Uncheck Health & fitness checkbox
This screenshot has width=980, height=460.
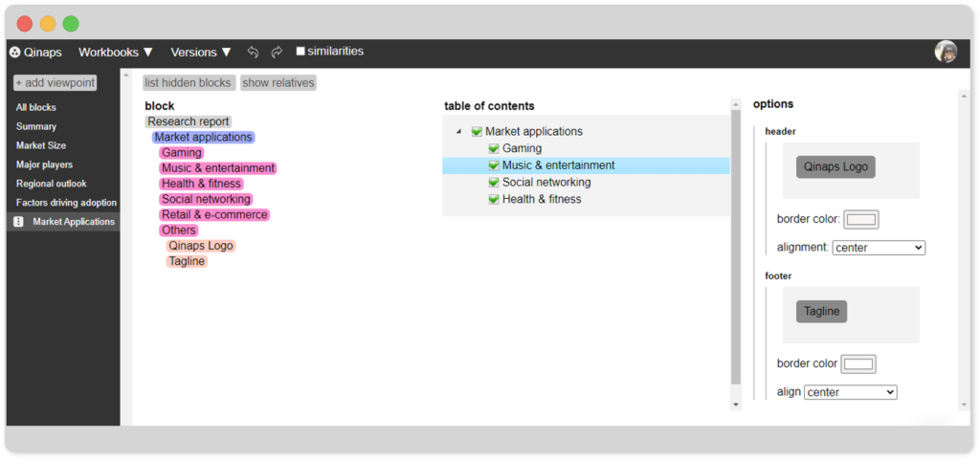click(494, 199)
